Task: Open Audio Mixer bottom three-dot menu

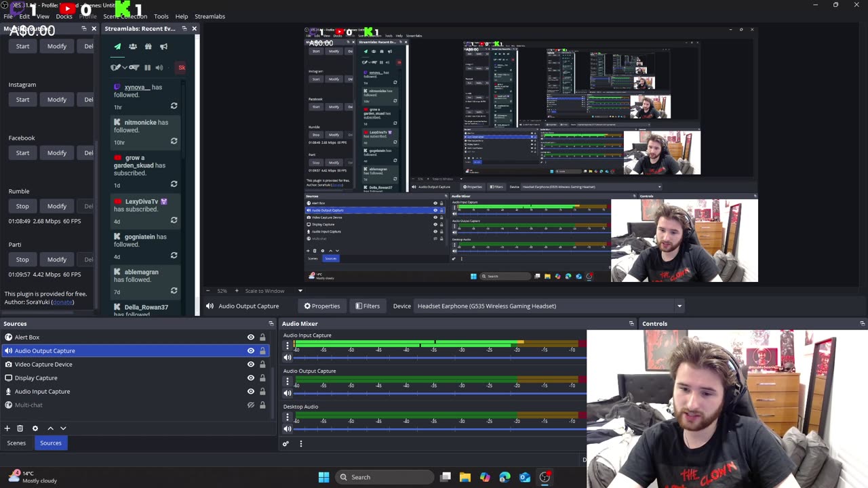Action: coord(301,444)
